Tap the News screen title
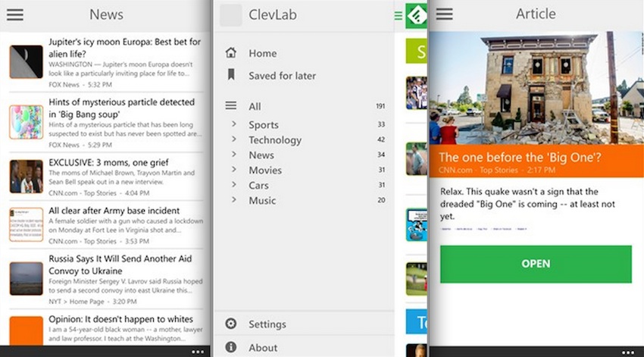644x357 pixels. click(x=106, y=15)
